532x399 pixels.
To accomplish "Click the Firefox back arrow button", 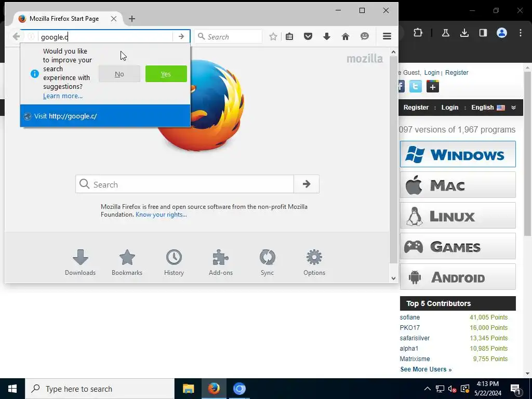I will pyautogui.click(x=16, y=36).
